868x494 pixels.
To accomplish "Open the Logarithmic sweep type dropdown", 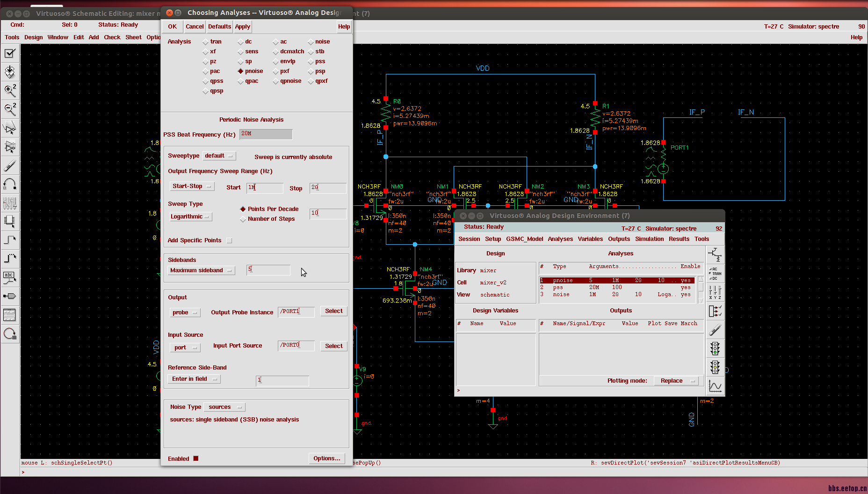I will click(190, 217).
